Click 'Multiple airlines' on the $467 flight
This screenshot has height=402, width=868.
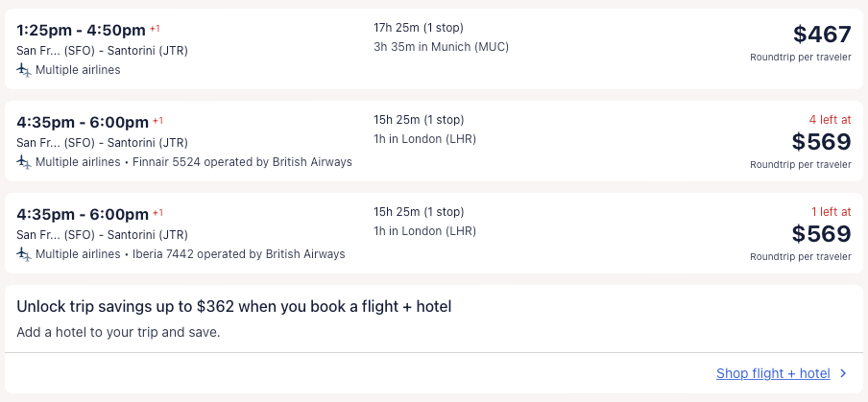pyautogui.click(x=78, y=70)
